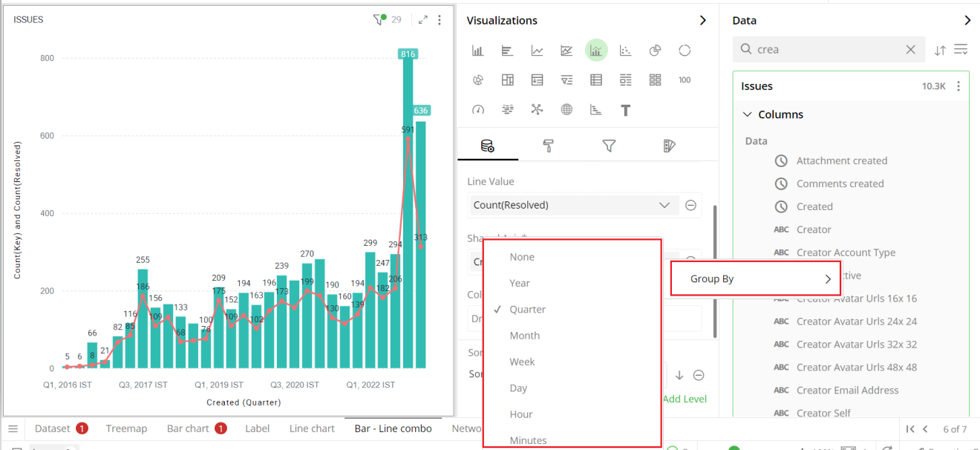This screenshot has height=450, width=980.
Task: Choose the area chart visualization icon
Action: (566, 50)
